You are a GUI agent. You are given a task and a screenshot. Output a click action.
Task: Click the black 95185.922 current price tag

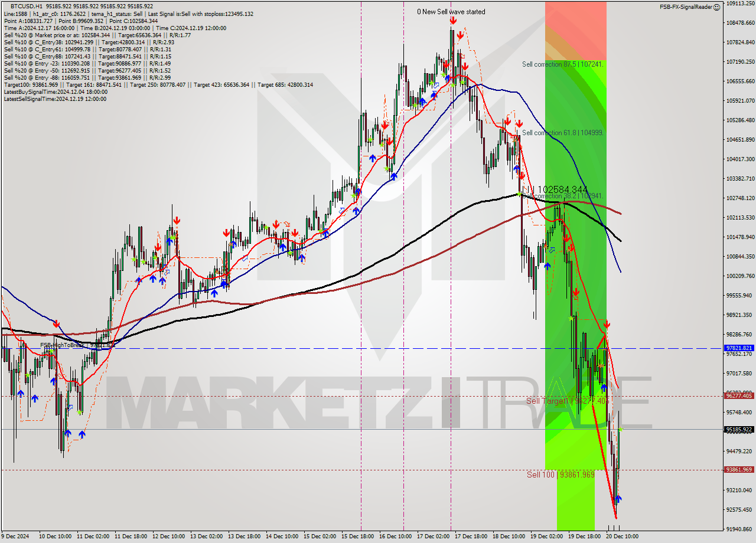coord(739,430)
